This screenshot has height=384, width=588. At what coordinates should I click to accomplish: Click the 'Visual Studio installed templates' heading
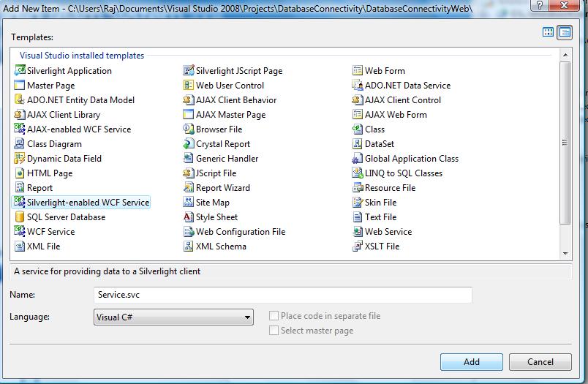coord(82,56)
